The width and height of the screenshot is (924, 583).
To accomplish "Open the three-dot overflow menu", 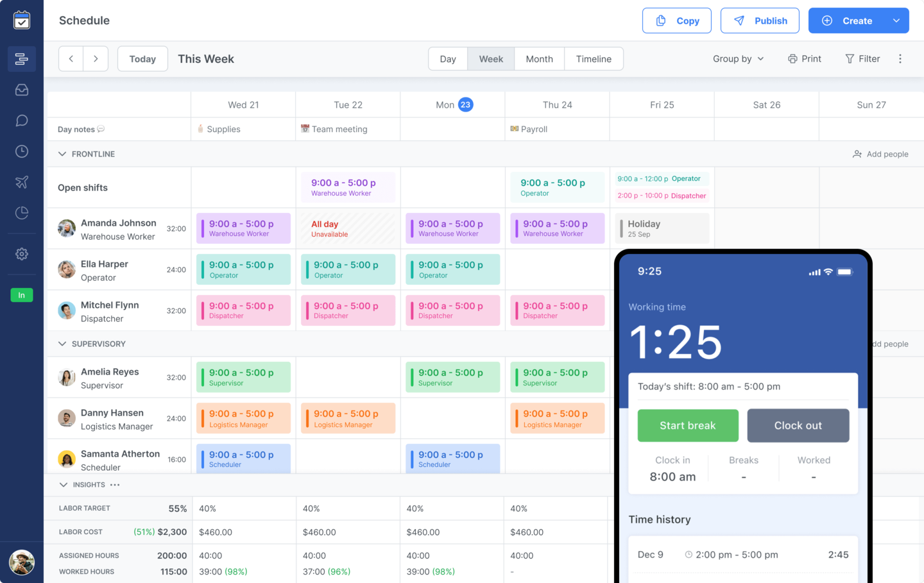I will coord(900,58).
